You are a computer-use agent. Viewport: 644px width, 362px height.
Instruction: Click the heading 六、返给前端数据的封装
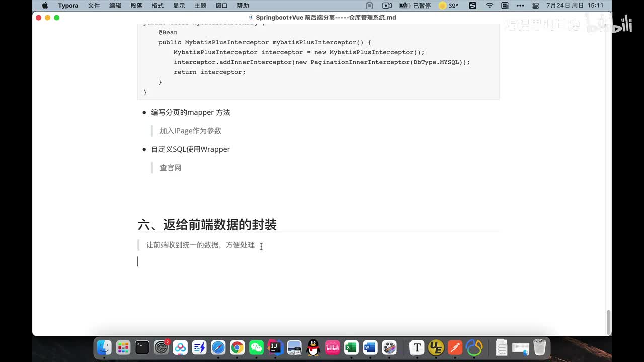207,225
